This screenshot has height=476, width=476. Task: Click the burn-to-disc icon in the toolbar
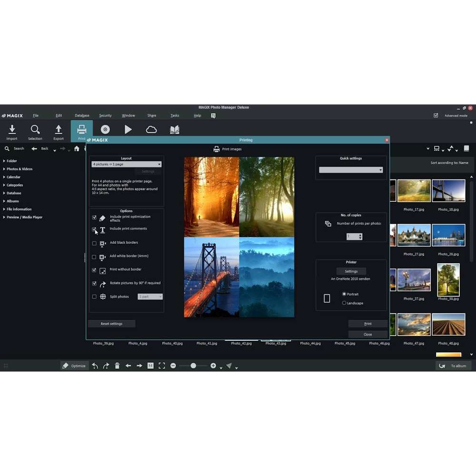coord(105,129)
